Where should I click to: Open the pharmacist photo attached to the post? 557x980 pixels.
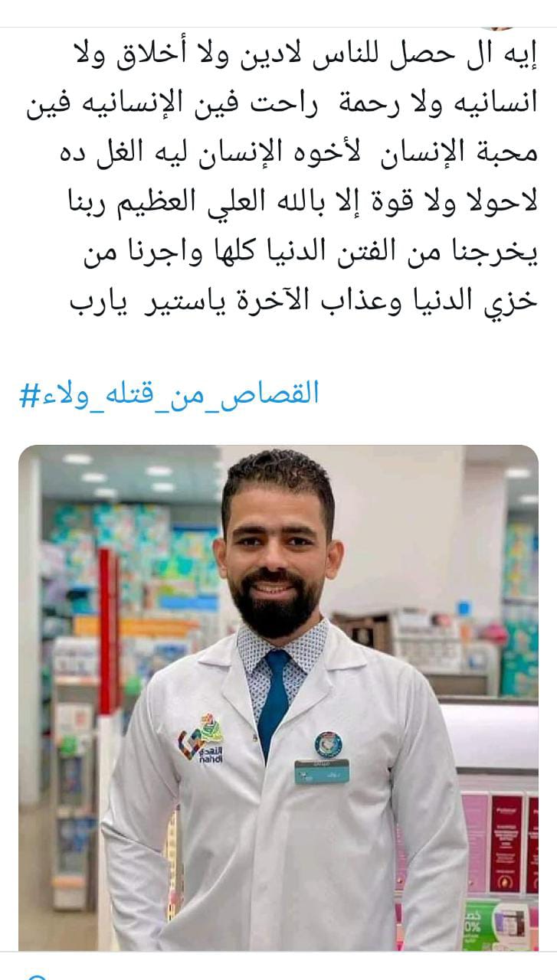tap(278, 697)
